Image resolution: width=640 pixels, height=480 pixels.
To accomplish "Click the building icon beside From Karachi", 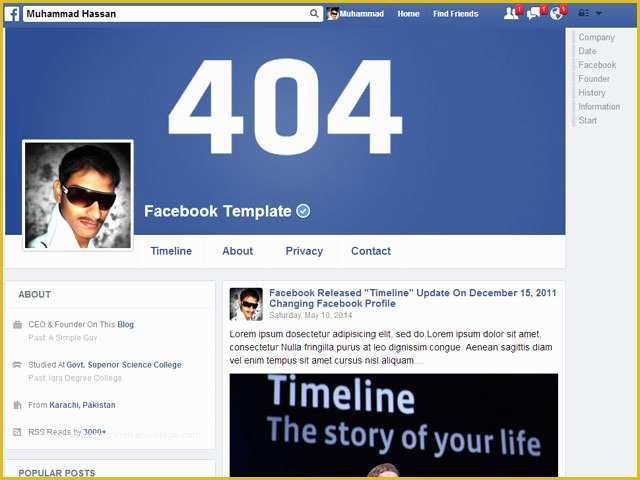I will 17,405.
